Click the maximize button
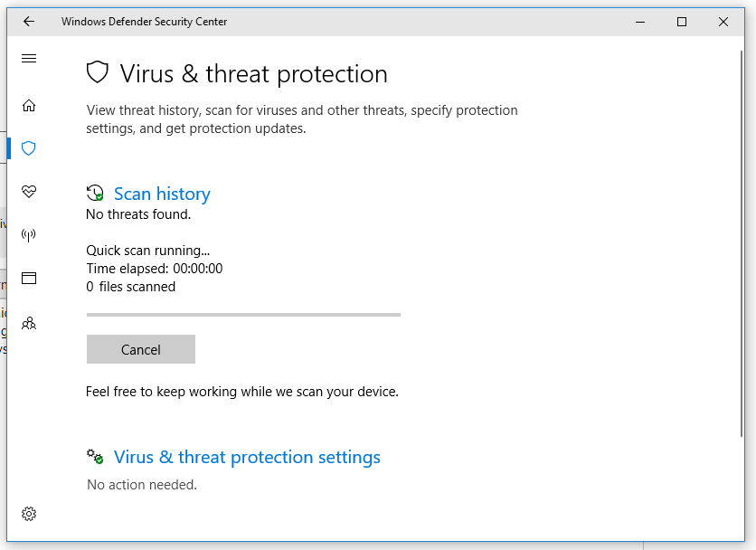The image size is (756, 550). tap(681, 22)
